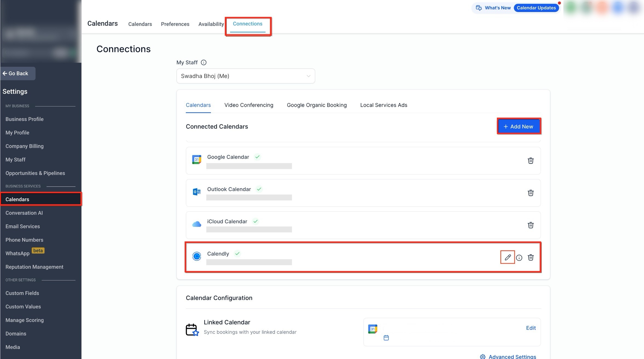Select WhatsApp beta in settings sidebar
The image size is (644, 359).
click(18, 253)
